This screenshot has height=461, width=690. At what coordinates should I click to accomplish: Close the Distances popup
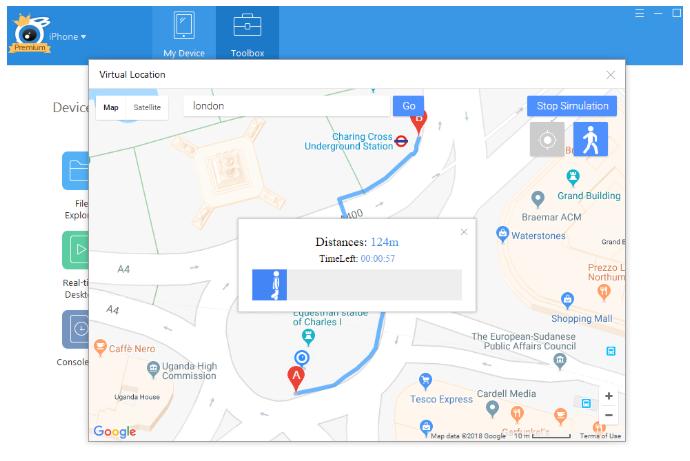click(x=464, y=232)
